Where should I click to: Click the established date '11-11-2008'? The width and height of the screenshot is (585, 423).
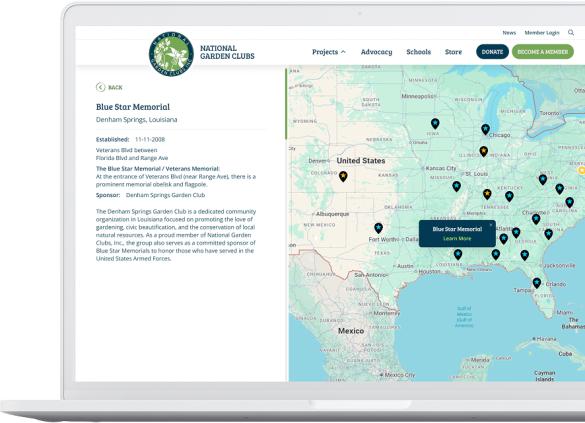[x=150, y=140]
